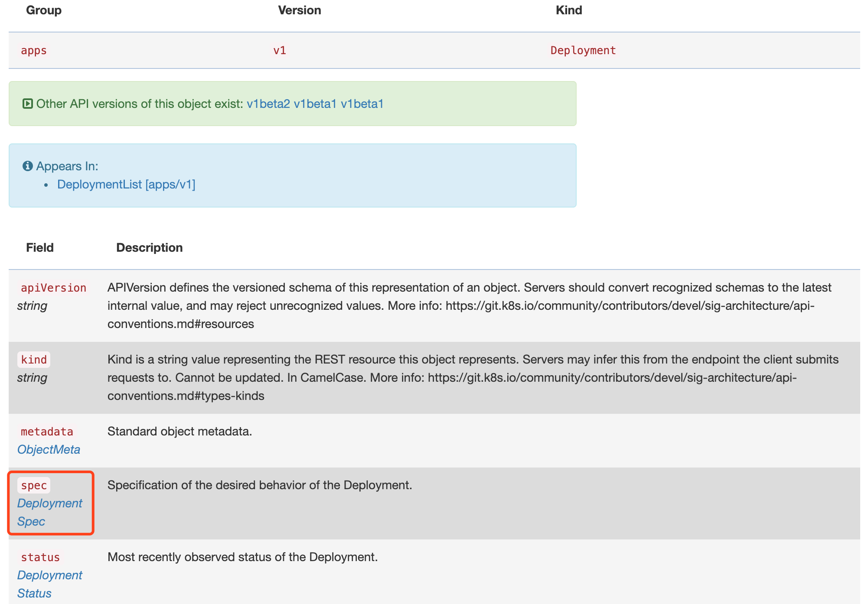Screen dimensions: 868x604
Task: Click the play icon in the green banner
Action: click(27, 104)
